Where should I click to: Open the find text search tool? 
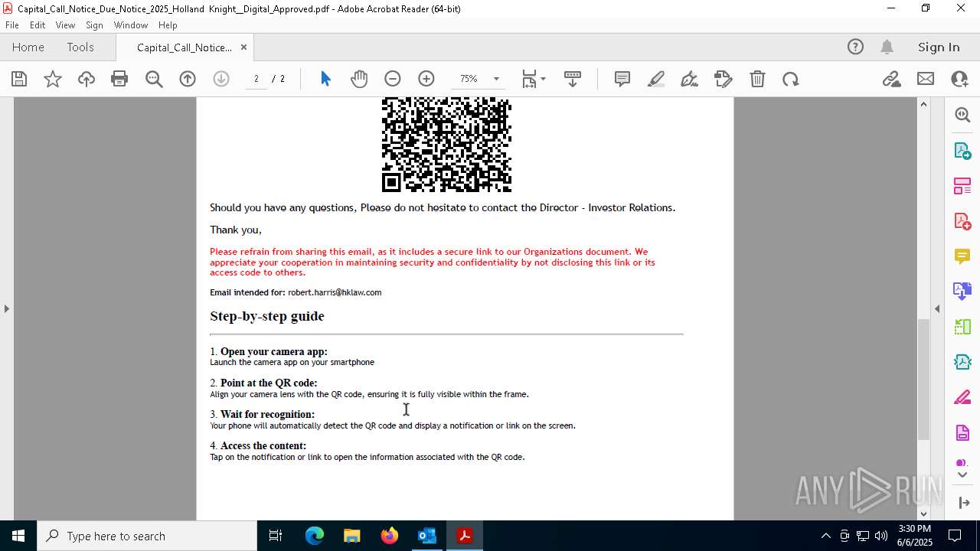pyautogui.click(x=154, y=79)
